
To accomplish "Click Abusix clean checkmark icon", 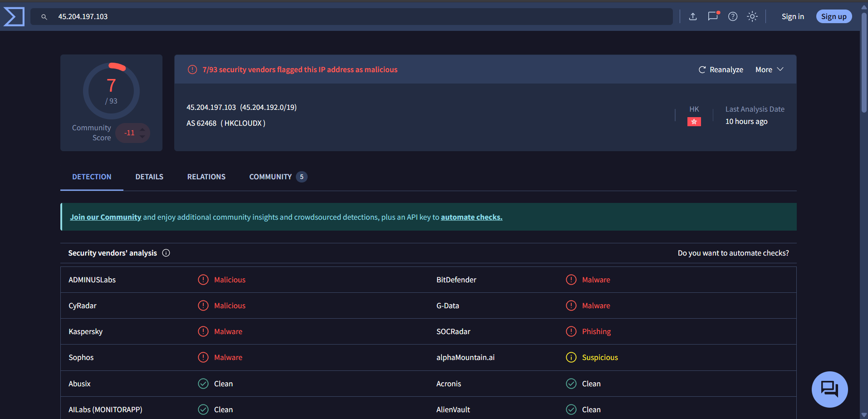I will 203,384.
